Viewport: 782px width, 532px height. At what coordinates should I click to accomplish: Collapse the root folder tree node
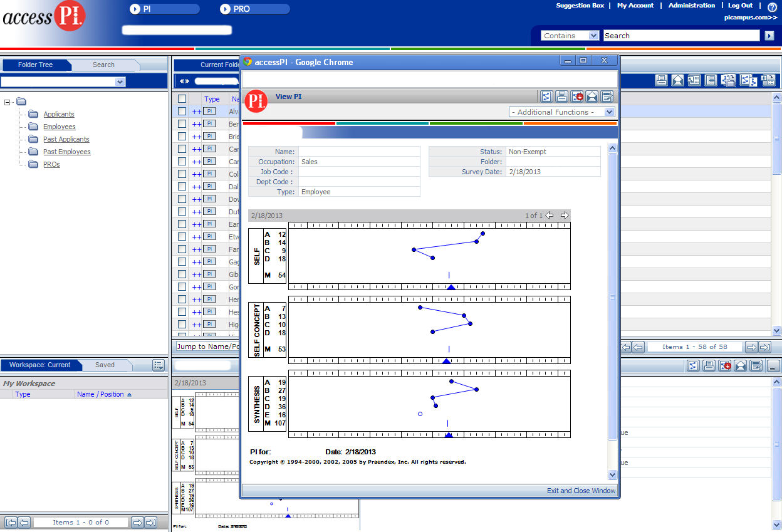pos(8,102)
